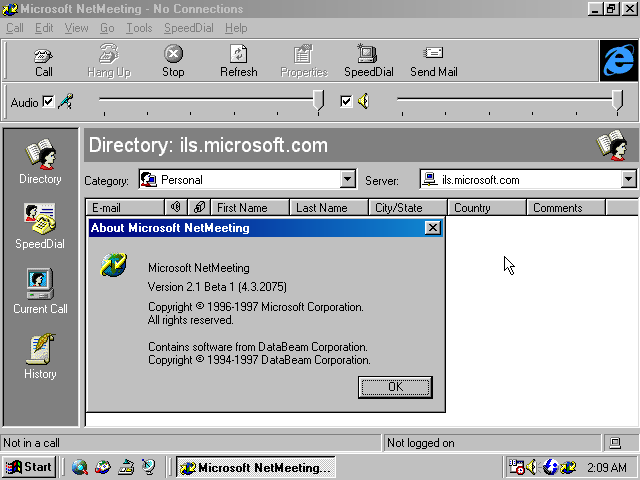Click version text 'Version 2.1 Beta 1'
Viewport: 640px width, 480px height.
(191, 287)
